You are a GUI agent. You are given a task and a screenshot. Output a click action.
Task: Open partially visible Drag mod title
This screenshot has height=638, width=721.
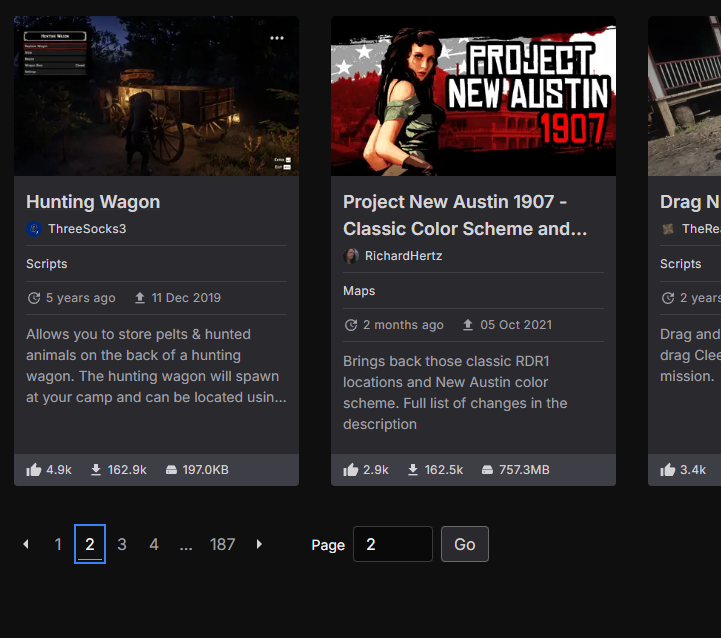(690, 202)
